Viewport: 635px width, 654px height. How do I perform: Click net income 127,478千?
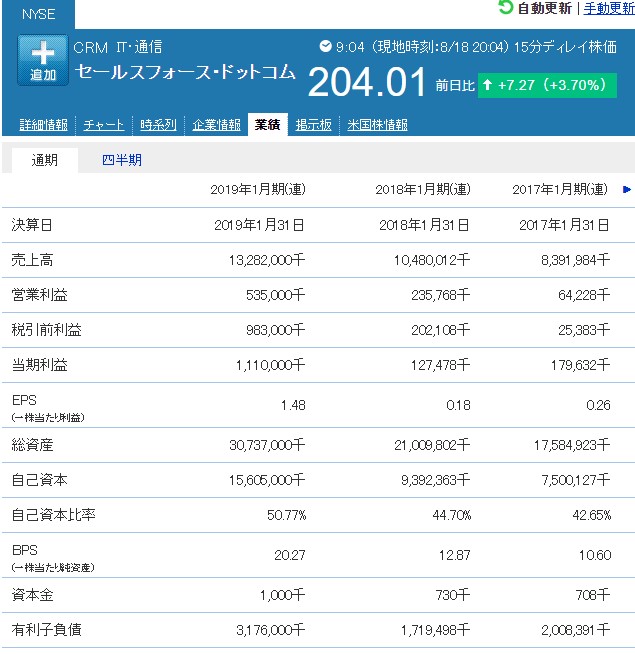pos(441,365)
